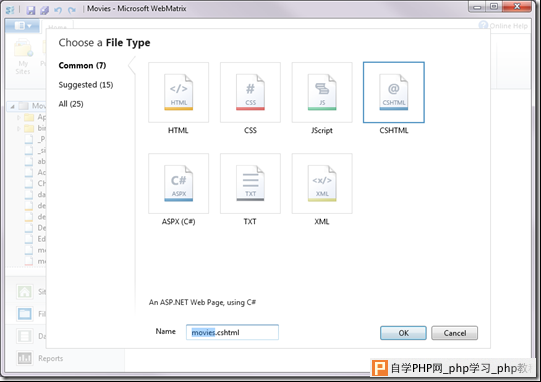
Task: Select the CSHTML file type icon
Action: (x=394, y=92)
